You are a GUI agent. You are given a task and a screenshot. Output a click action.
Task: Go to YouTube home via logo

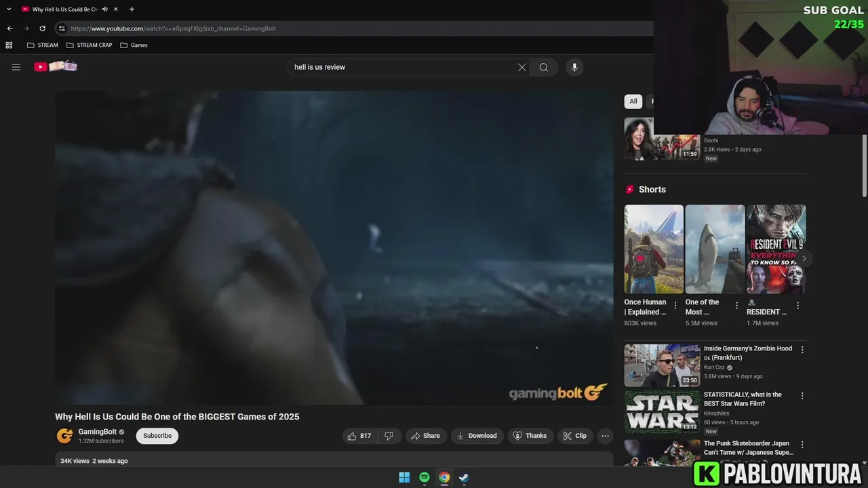(56, 66)
